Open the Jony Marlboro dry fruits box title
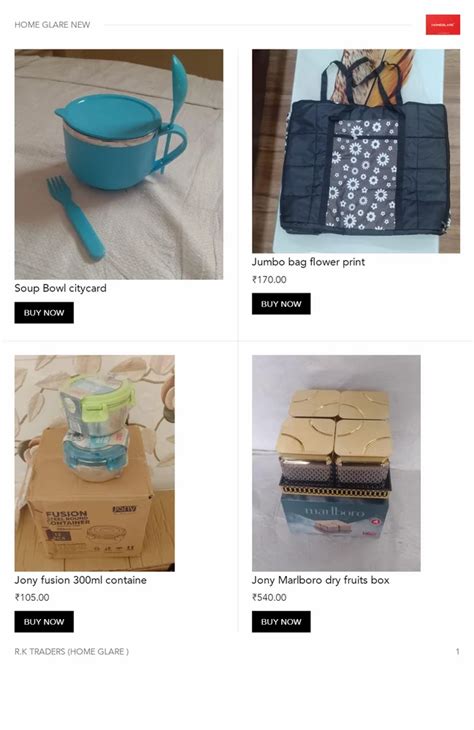This screenshot has height=730, width=474. (x=320, y=580)
